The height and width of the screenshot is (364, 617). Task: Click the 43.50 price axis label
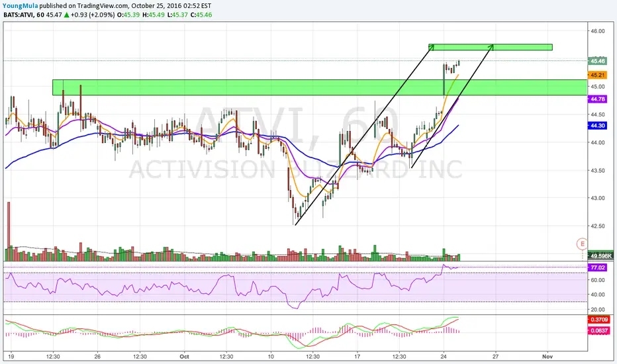[598, 170]
